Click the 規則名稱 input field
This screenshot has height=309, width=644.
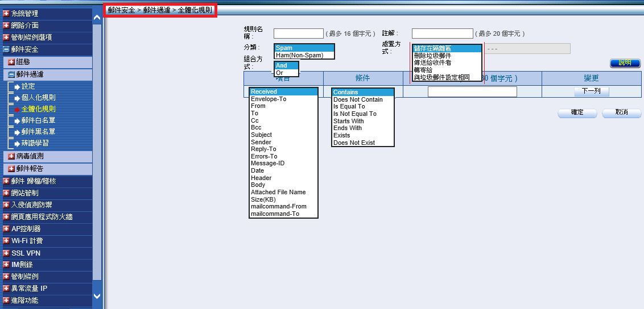299,34
